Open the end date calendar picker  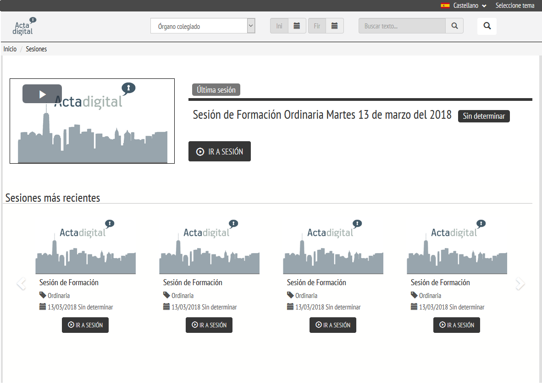tap(334, 26)
